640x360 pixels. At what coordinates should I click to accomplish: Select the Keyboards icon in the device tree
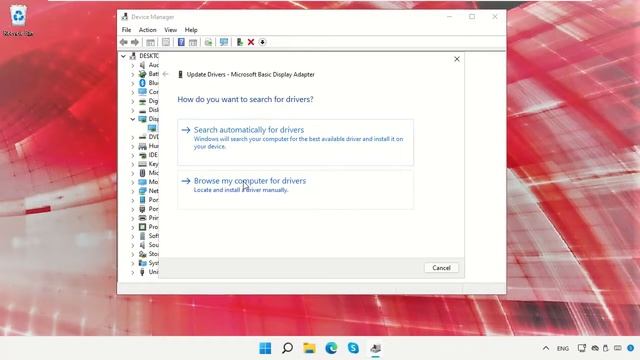[142, 164]
